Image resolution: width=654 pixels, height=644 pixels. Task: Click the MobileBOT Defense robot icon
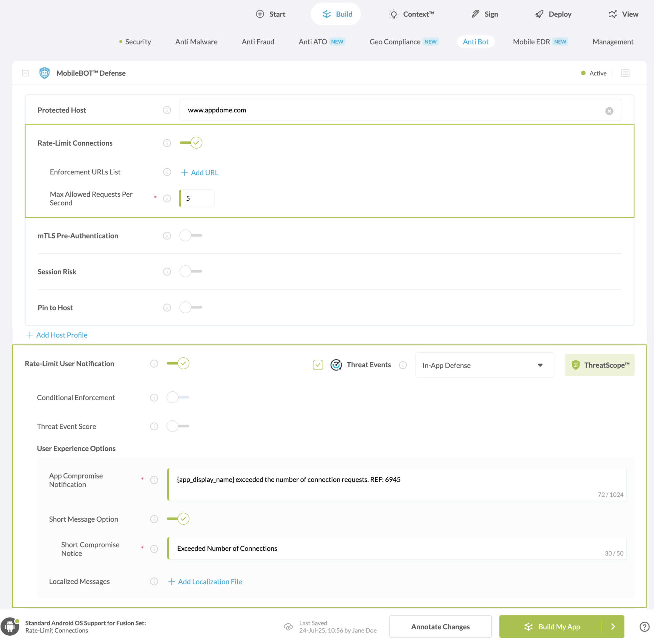(44, 73)
